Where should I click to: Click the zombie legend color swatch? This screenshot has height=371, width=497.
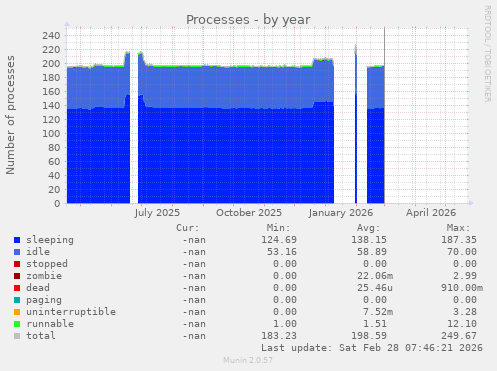point(17,276)
